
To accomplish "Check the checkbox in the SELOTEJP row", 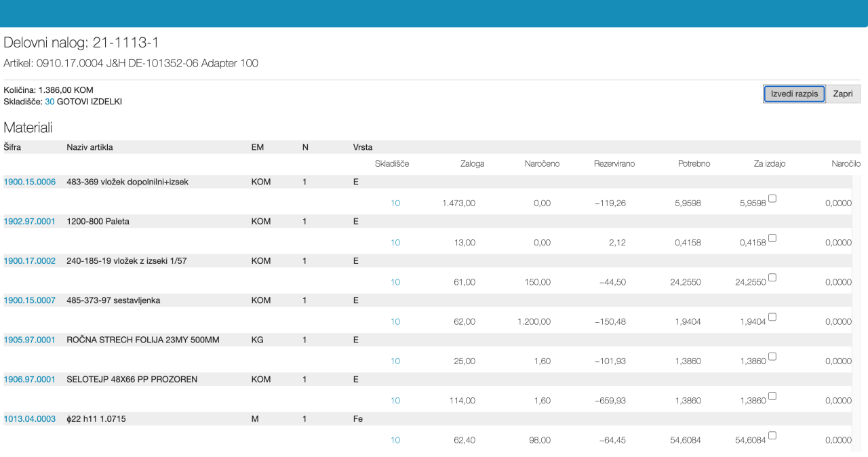I will 772,396.
